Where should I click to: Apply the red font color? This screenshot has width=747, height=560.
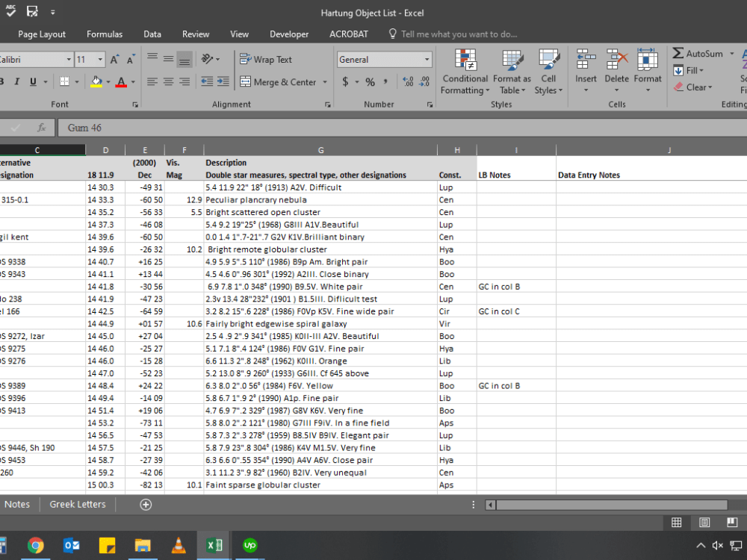coord(121,82)
